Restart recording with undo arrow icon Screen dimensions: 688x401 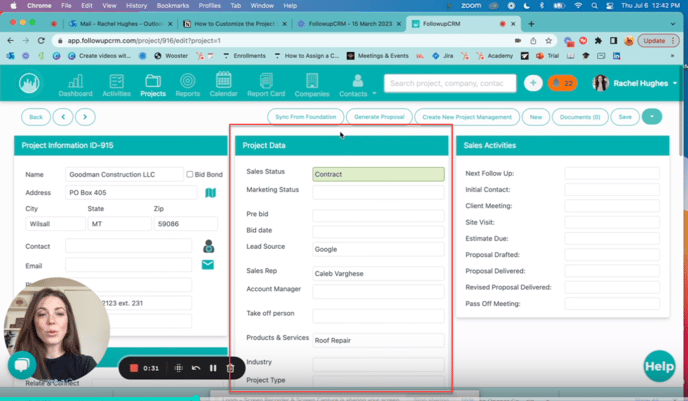point(196,368)
